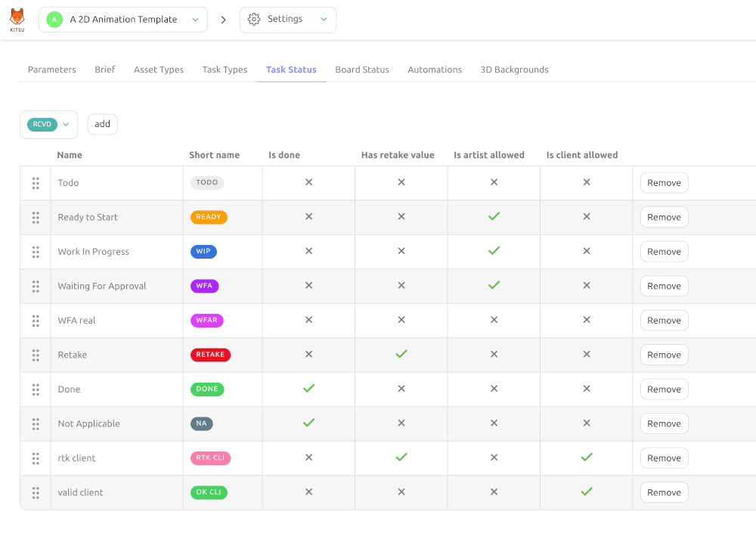Click the add button
The width and height of the screenshot is (756, 540).
102,124
